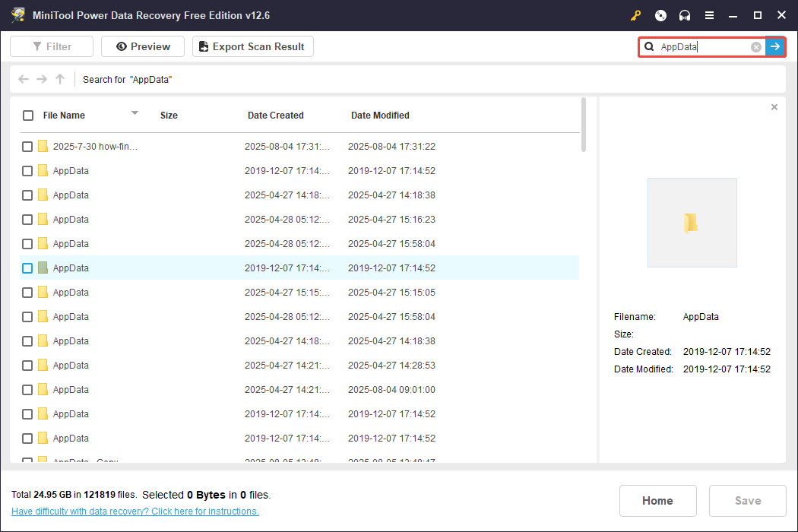The height and width of the screenshot is (532, 798).
Task: Click the folder thumbnail in preview panel
Action: tap(692, 222)
